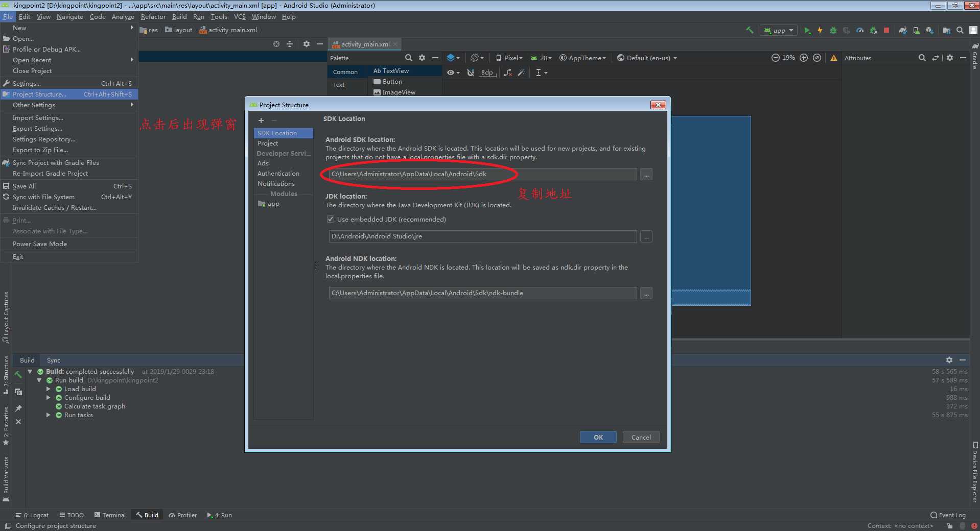Viewport: 980px width, 531px height.
Task: Click Infer Constraints magic wand icon
Action: pyautogui.click(x=521, y=73)
